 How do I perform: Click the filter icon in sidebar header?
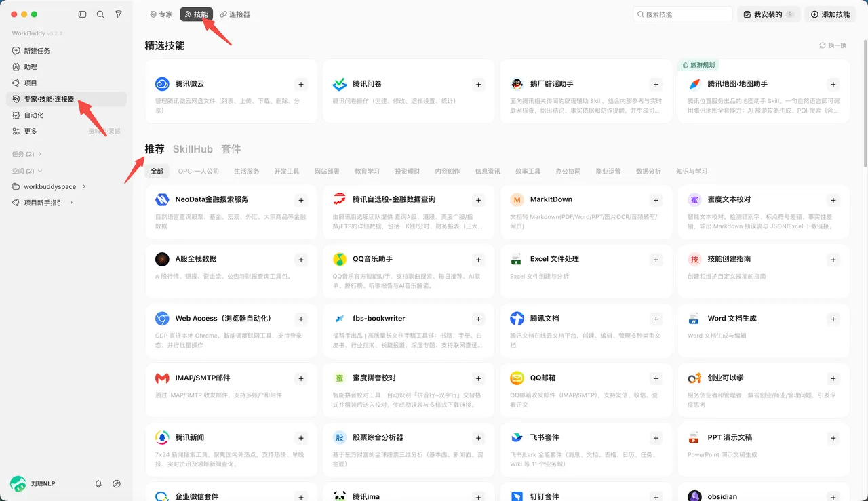tap(119, 14)
